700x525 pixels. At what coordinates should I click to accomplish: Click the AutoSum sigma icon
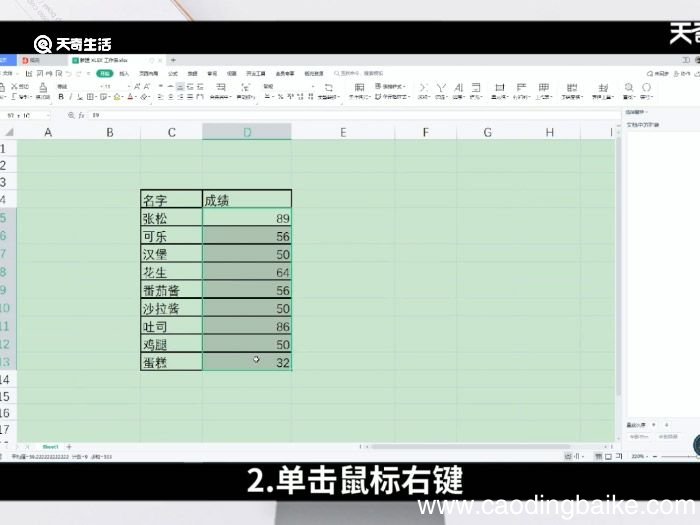423,87
